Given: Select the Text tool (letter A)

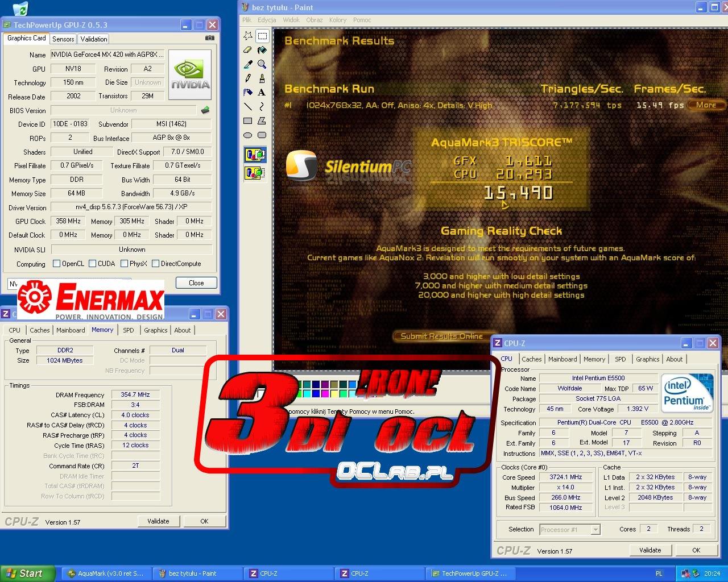Looking at the screenshot, I should point(262,92).
